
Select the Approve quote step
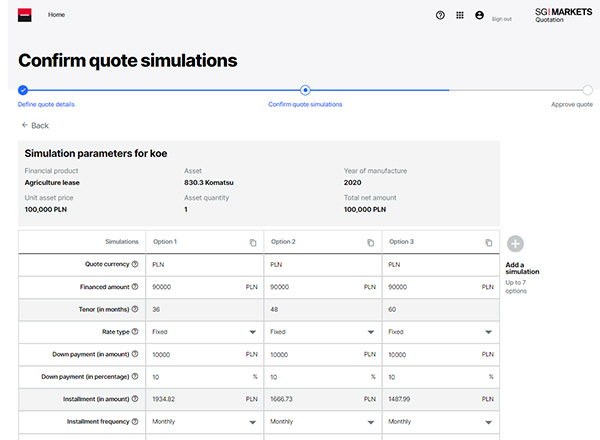tap(571, 104)
